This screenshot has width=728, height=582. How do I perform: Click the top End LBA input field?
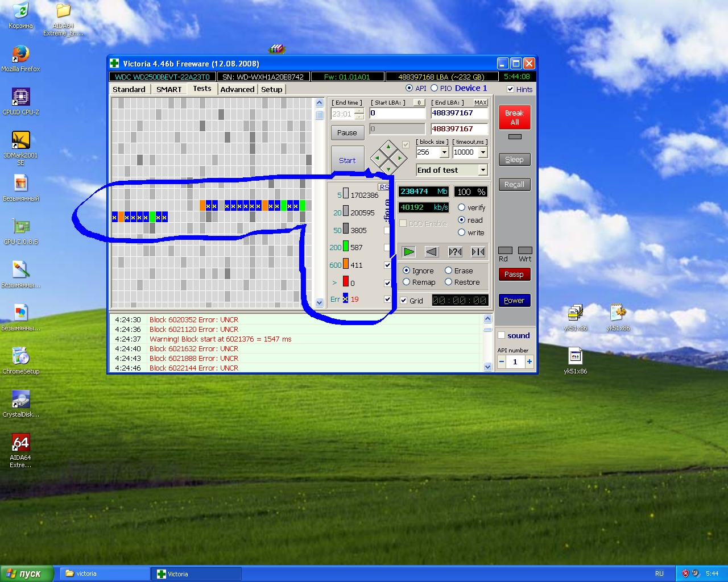459,113
